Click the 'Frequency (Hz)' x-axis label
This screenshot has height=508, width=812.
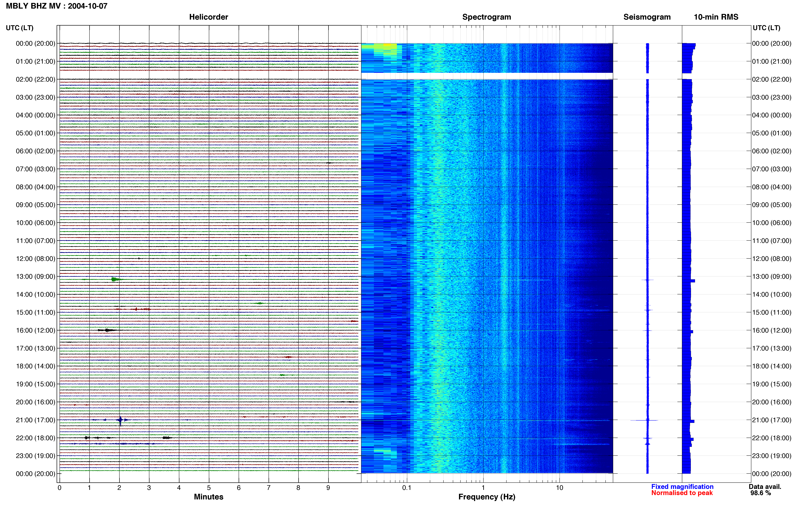pos(487,497)
